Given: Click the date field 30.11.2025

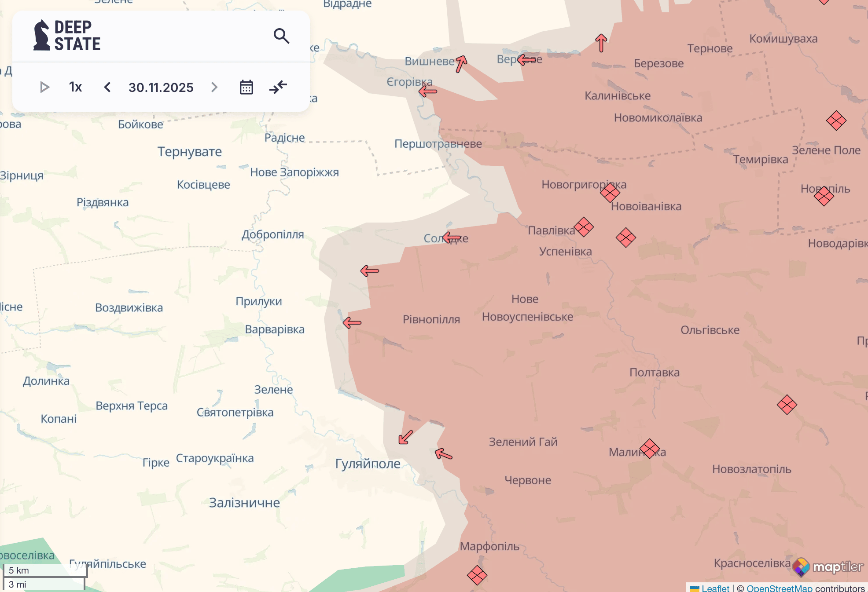Looking at the screenshot, I should (161, 87).
